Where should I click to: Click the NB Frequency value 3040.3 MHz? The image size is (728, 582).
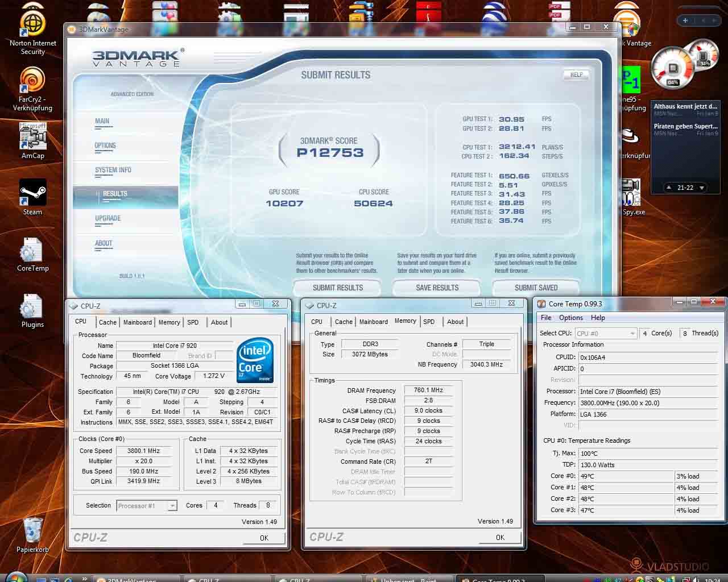coord(487,364)
